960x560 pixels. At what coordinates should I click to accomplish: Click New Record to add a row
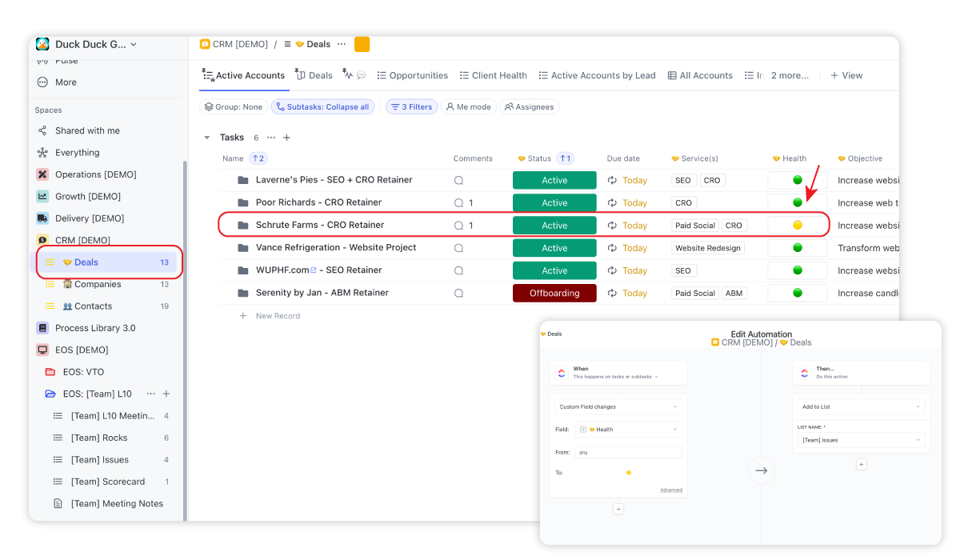270,316
